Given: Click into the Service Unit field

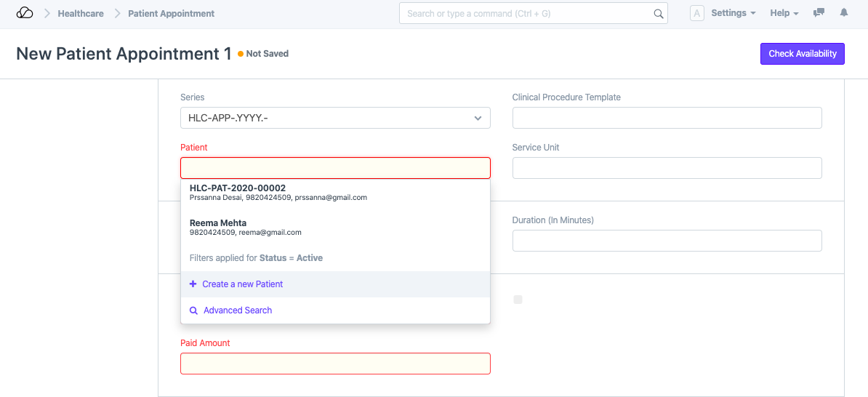Looking at the screenshot, I should point(667,168).
